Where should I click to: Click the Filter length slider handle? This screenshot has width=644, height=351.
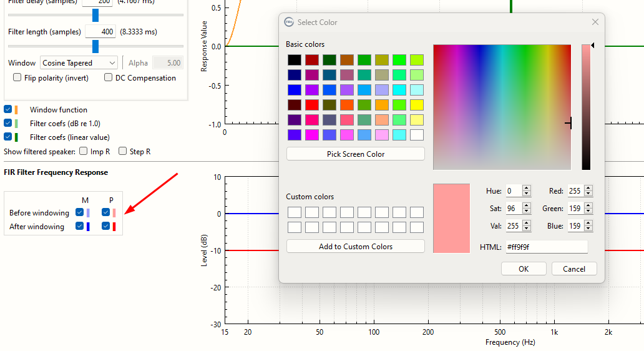click(x=95, y=46)
